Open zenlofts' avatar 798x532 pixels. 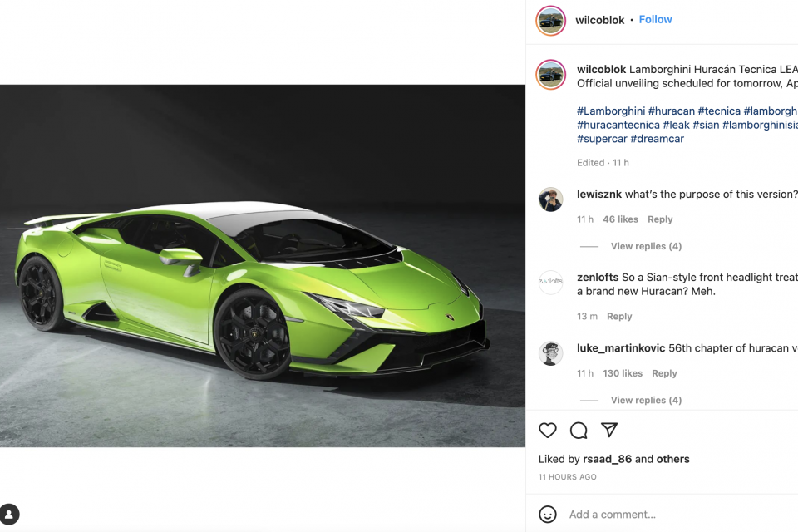[550, 282]
